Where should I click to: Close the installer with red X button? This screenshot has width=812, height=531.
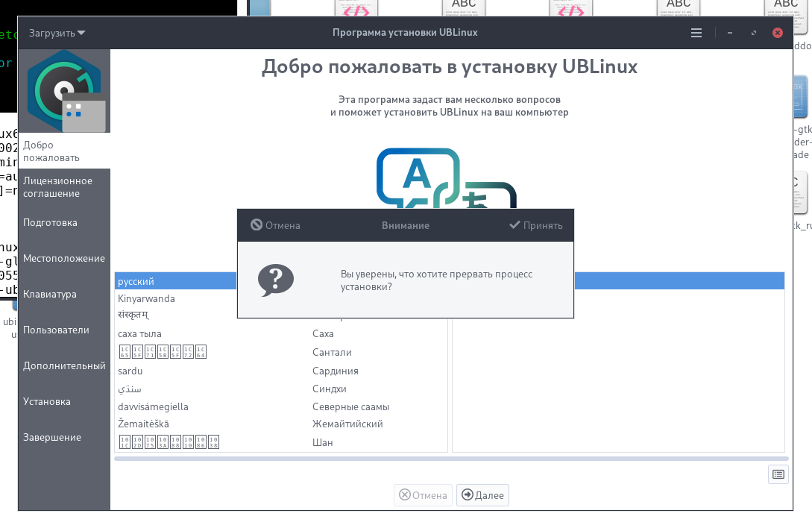click(x=777, y=33)
